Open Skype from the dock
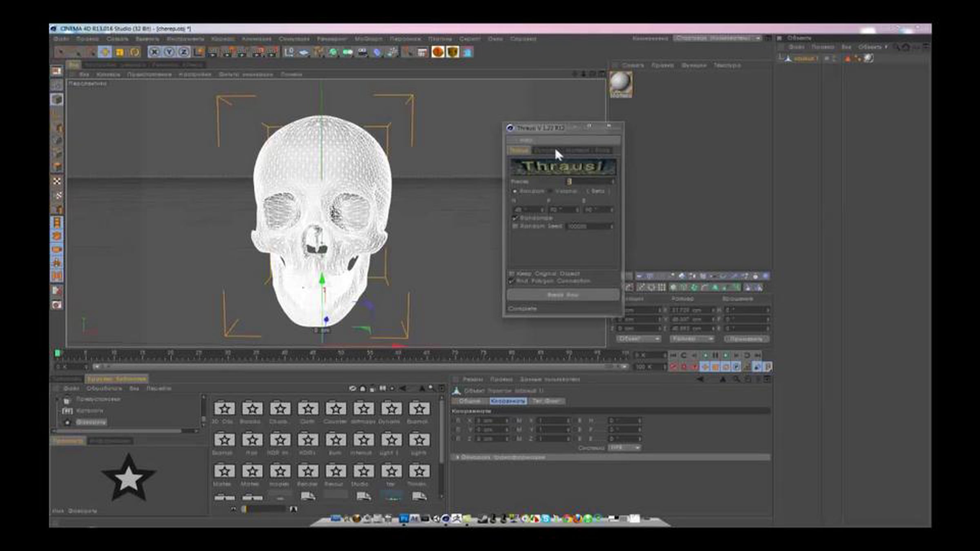 click(x=546, y=519)
